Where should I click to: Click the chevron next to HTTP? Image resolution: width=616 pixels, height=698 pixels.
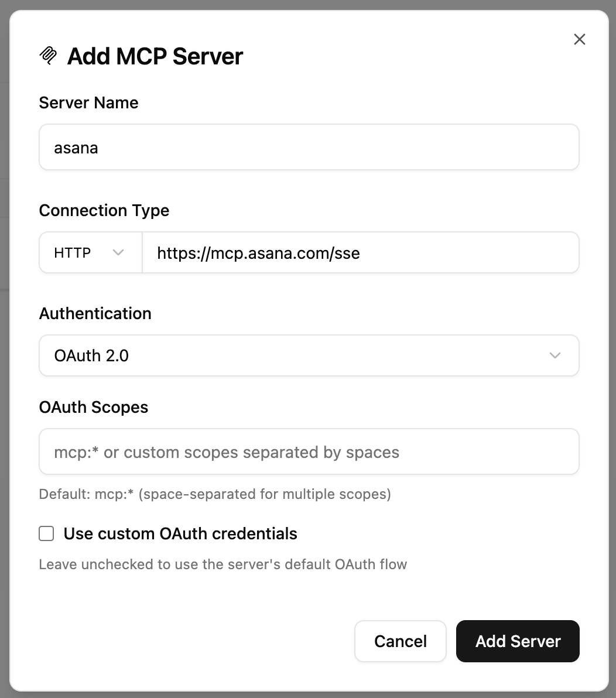(118, 252)
